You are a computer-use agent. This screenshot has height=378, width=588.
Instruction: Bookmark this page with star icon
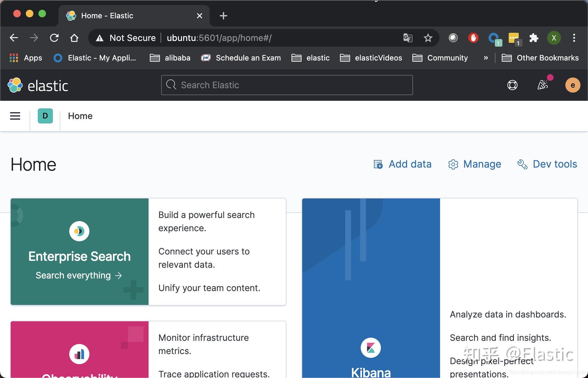click(428, 38)
